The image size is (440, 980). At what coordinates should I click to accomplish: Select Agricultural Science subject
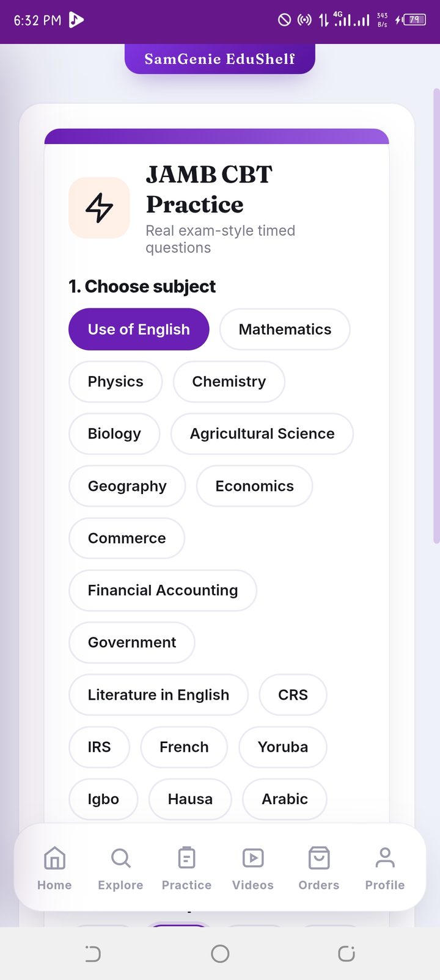coord(262,434)
